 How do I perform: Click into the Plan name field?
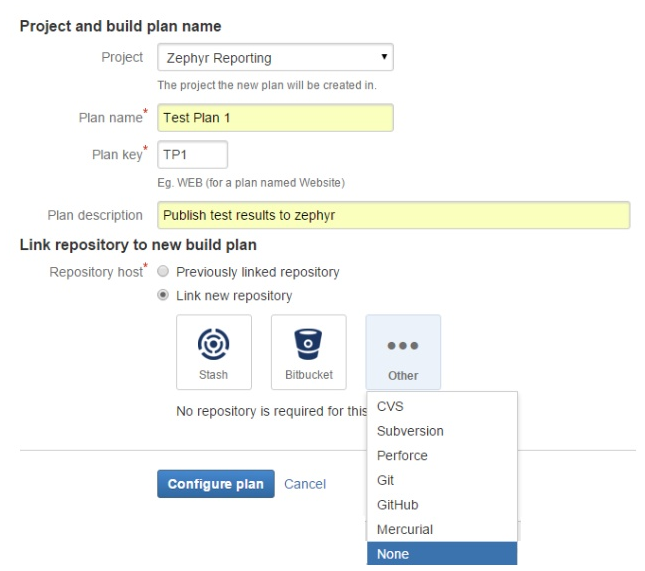point(275,118)
